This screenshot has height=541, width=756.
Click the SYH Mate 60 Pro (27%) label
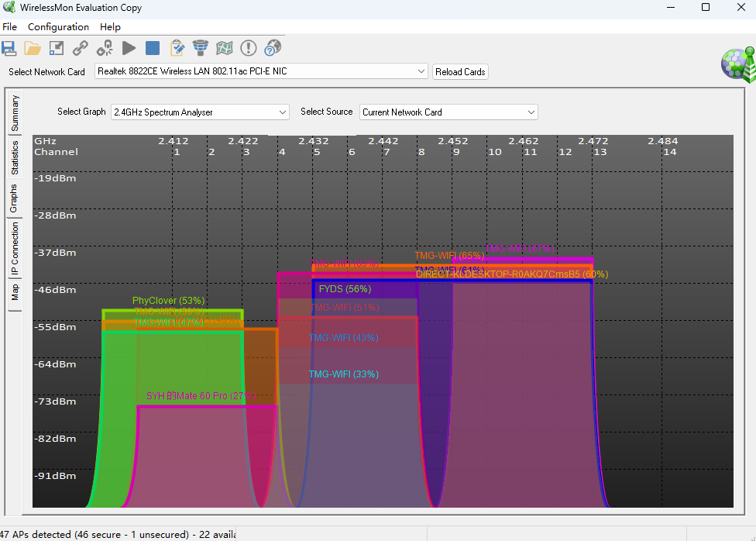[201, 396]
